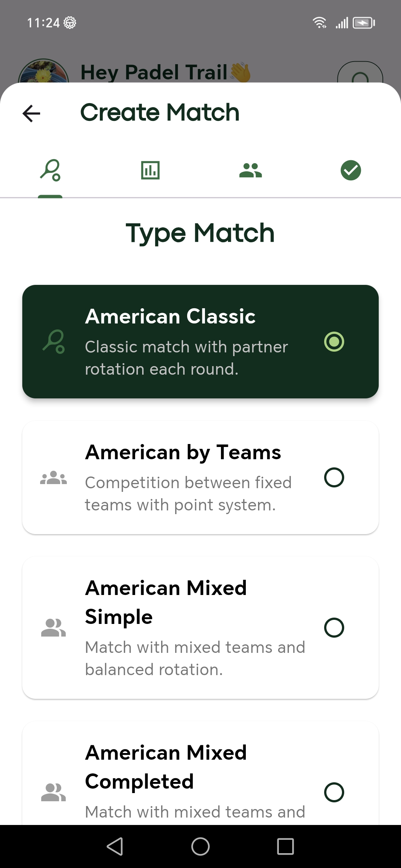Go to the players group step tab
The image size is (401, 868).
[251, 170]
